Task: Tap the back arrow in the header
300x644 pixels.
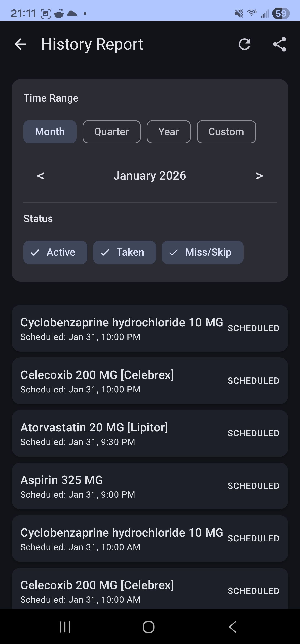Action: [20, 44]
